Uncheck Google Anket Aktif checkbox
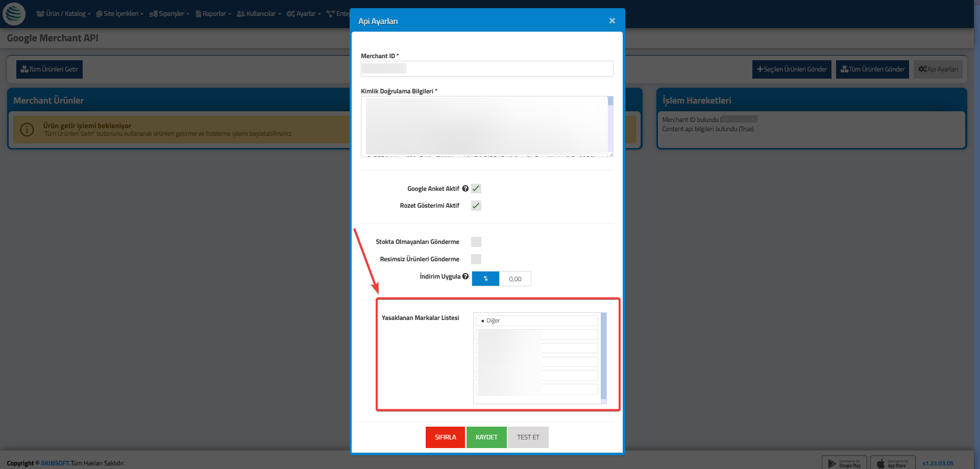980x469 pixels. coord(476,188)
